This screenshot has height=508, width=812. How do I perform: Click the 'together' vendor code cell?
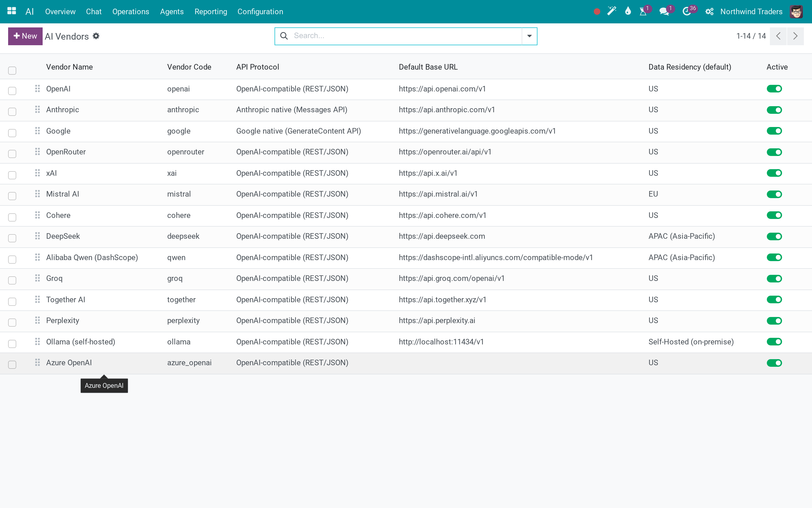(181, 299)
